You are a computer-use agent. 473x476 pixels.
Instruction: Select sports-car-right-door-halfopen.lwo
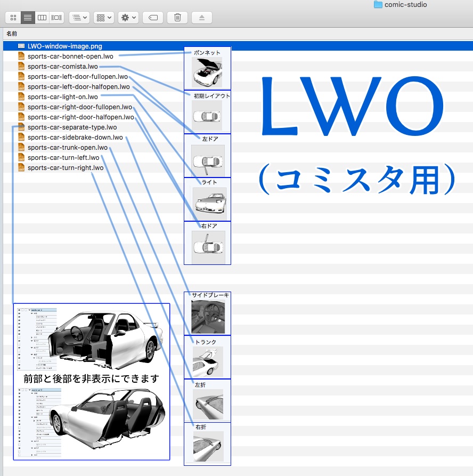[x=81, y=117]
